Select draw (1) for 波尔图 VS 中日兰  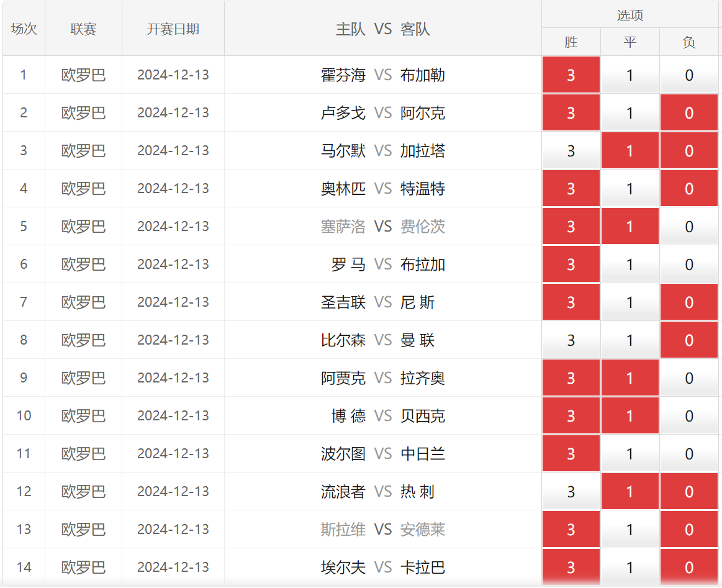point(630,453)
